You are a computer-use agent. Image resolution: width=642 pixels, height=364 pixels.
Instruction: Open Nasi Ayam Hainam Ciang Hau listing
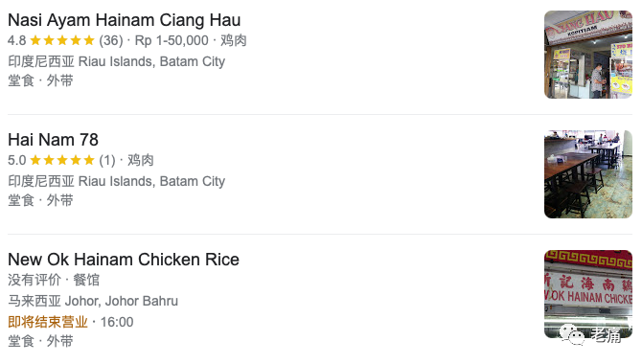(124, 20)
